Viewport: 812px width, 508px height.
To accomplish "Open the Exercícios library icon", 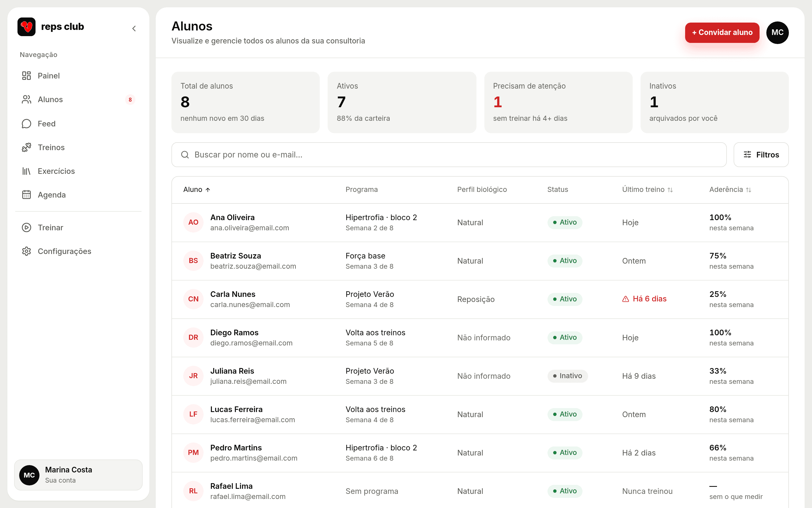I will point(27,171).
